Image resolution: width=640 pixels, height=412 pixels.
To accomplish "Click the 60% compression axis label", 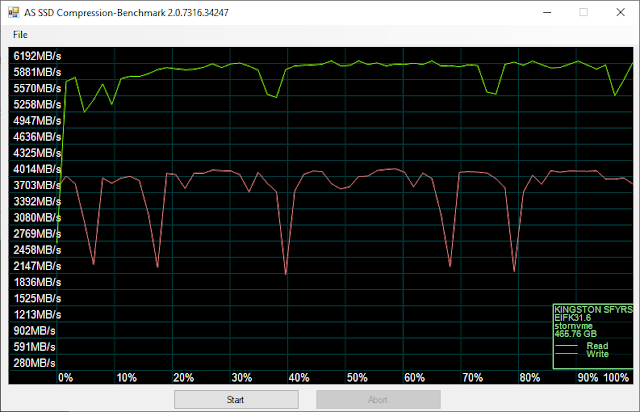I will coord(415,378).
